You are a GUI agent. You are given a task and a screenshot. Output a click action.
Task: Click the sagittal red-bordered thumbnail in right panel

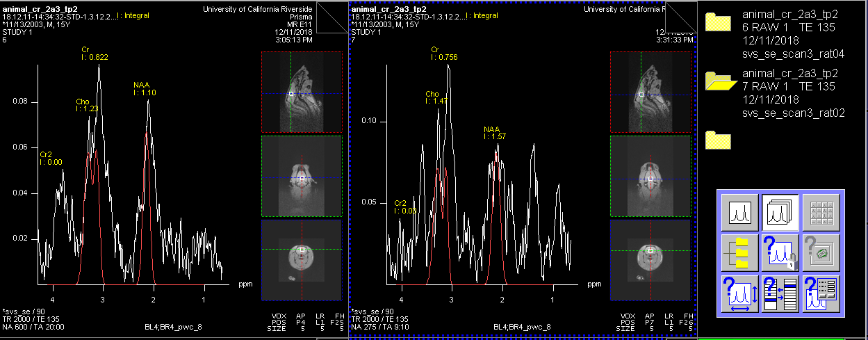[650, 92]
